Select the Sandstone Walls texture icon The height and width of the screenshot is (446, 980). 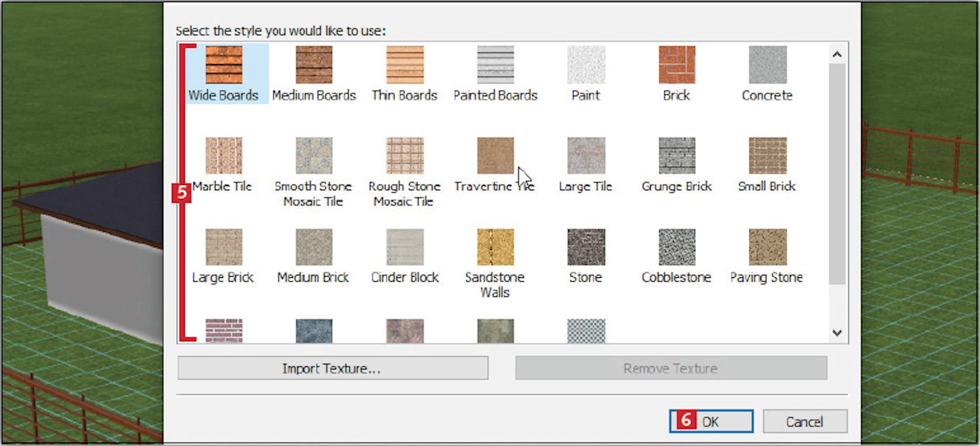point(495,247)
